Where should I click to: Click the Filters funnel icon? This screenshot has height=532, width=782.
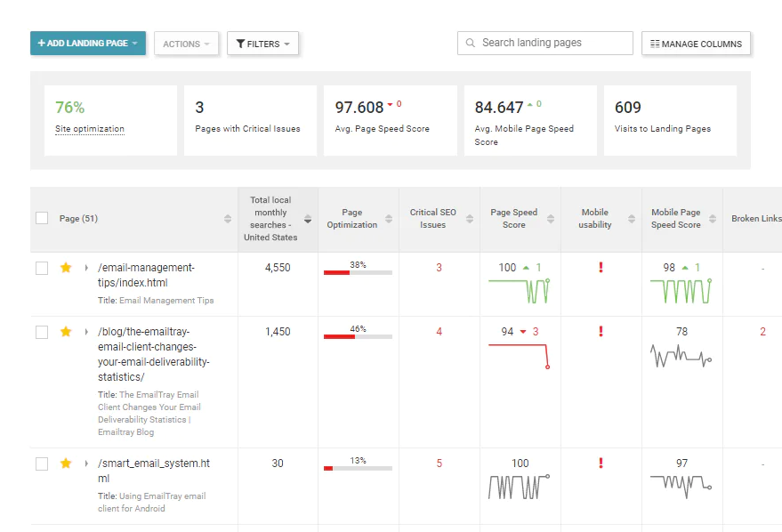[239, 43]
